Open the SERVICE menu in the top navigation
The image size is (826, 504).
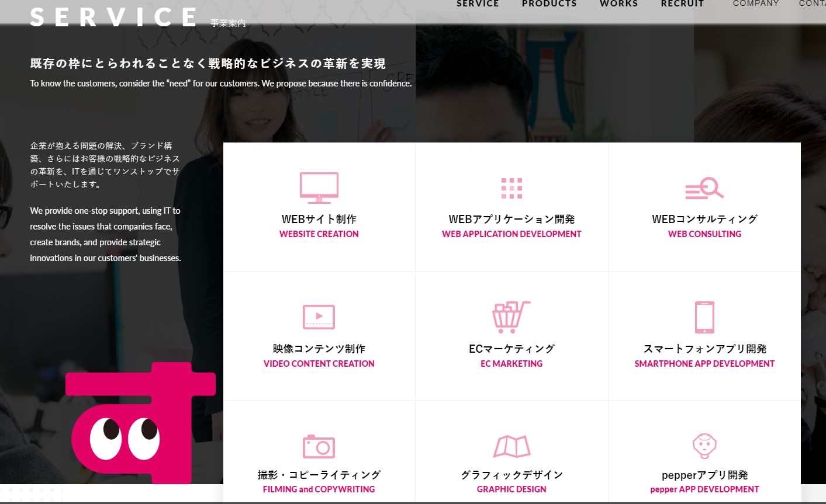pyautogui.click(x=478, y=4)
